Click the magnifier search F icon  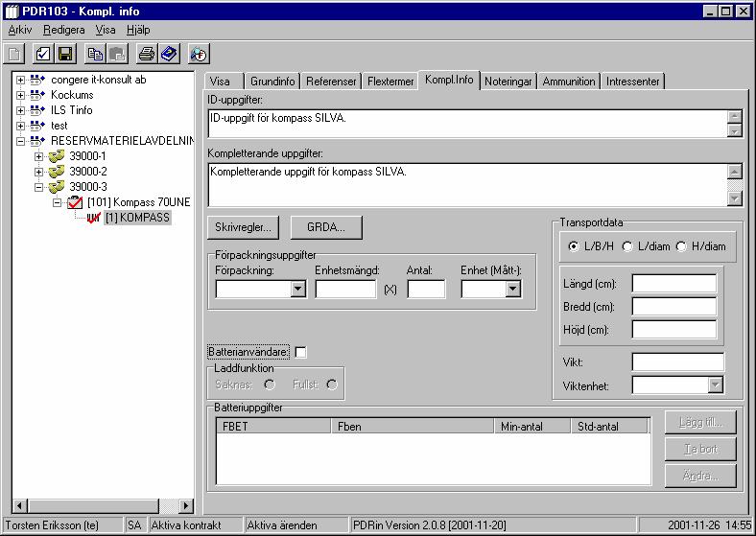pos(199,54)
